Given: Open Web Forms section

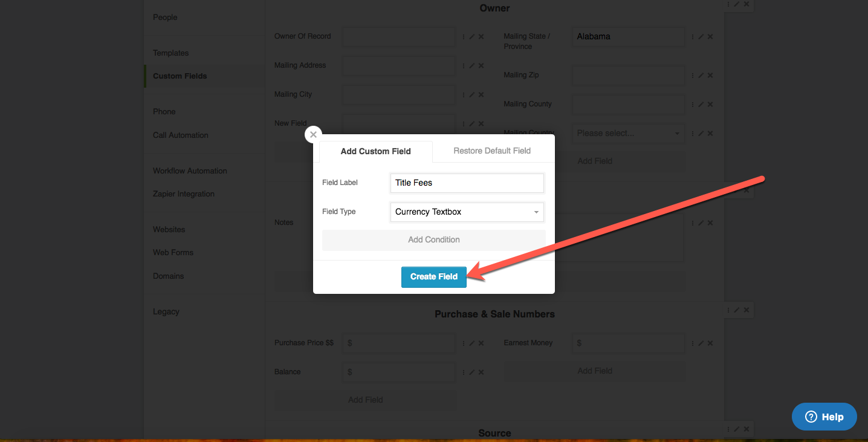Looking at the screenshot, I should point(173,253).
